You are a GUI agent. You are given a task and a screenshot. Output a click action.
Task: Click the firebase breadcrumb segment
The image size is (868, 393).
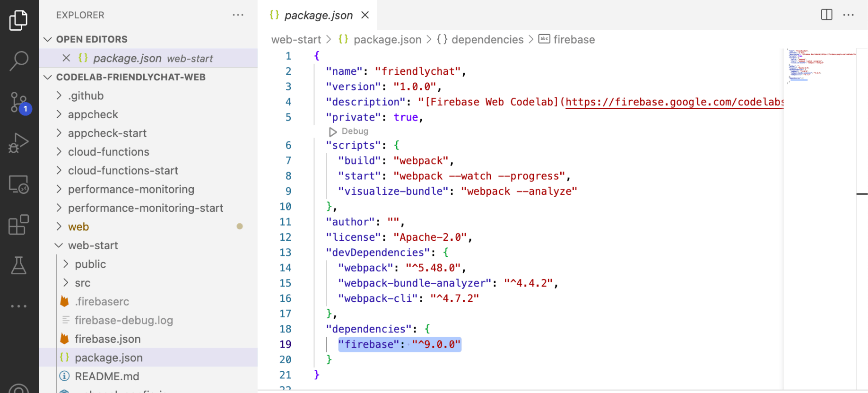(574, 40)
